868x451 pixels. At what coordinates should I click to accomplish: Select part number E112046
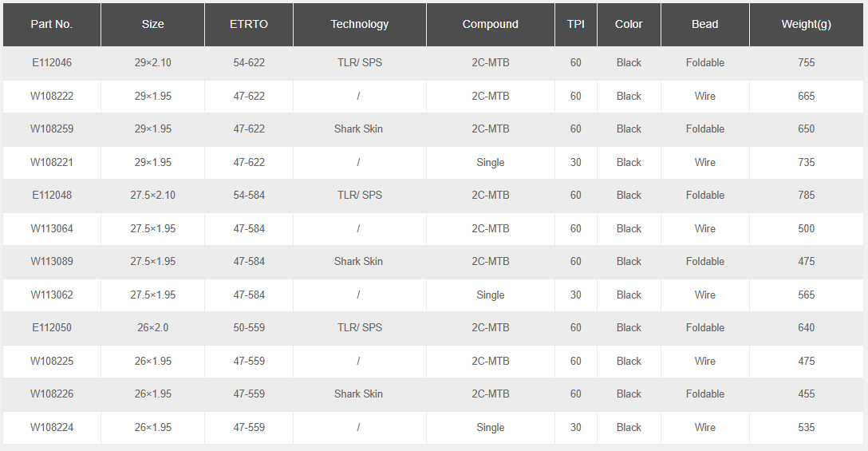(x=52, y=62)
